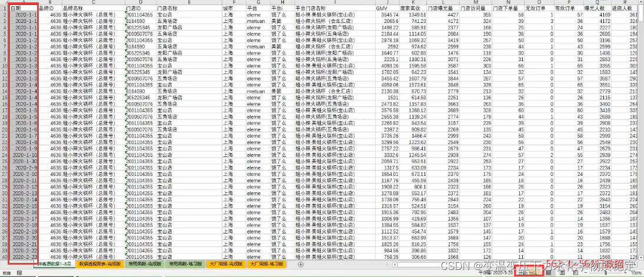Select column P header

pos(569,2)
